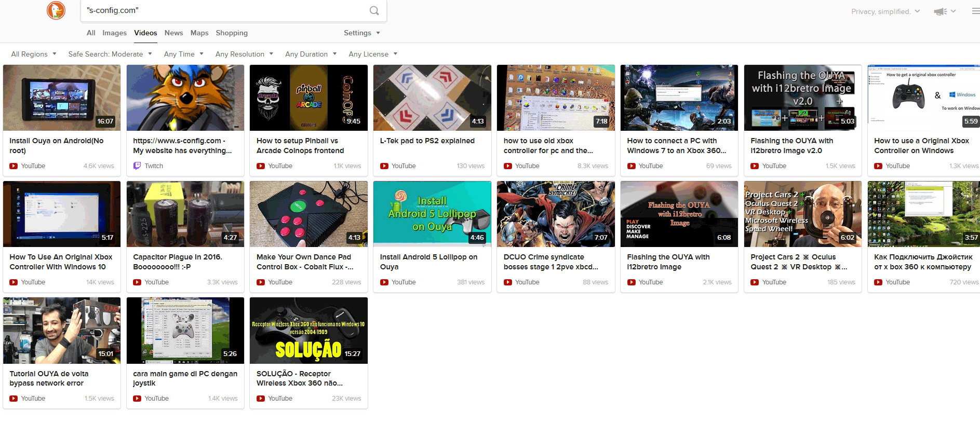Expand Privacy, simplified dropdown
This screenshot has height=438, width=980.
point(885,11)
